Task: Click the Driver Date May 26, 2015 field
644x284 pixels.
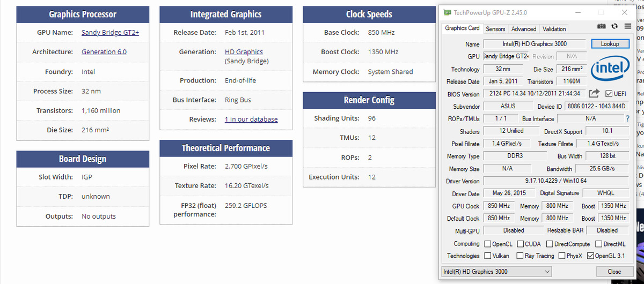Action: (x=509, y=193)
